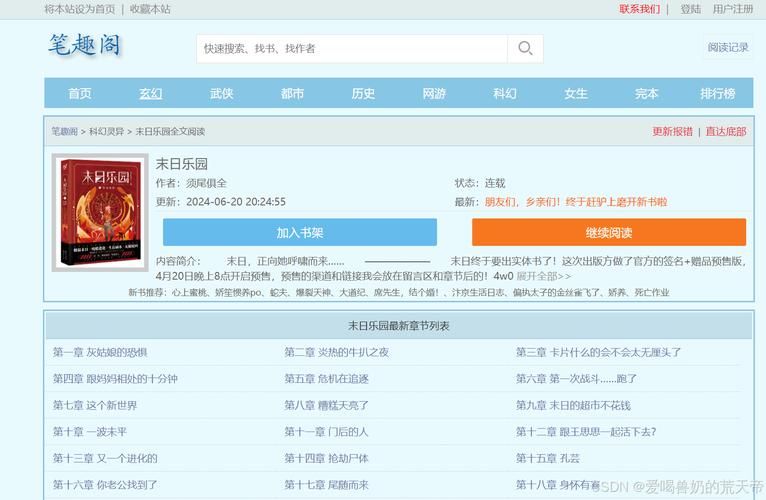Select 玄幻 category in nav bar
Screen dimensions: 766x500
pos(150,93)
